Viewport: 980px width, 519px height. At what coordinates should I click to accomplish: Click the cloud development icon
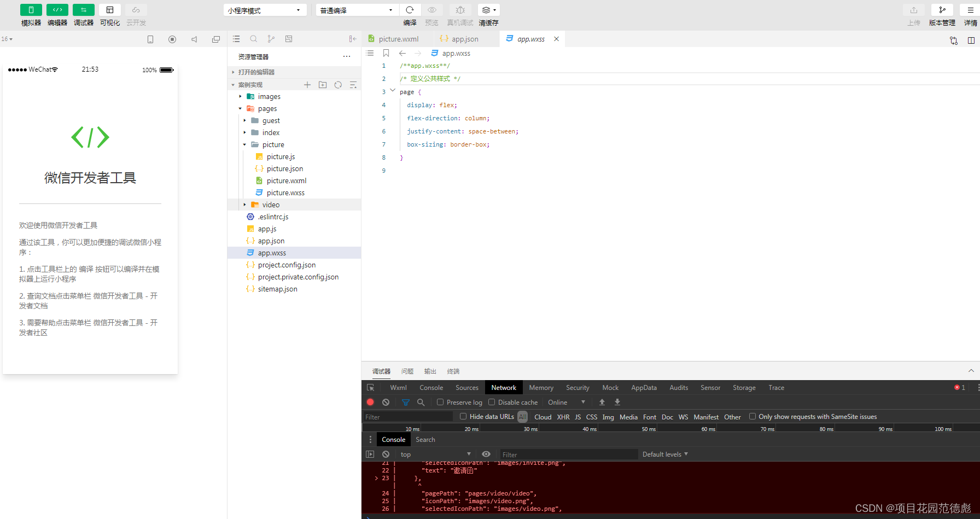(136, 10)
